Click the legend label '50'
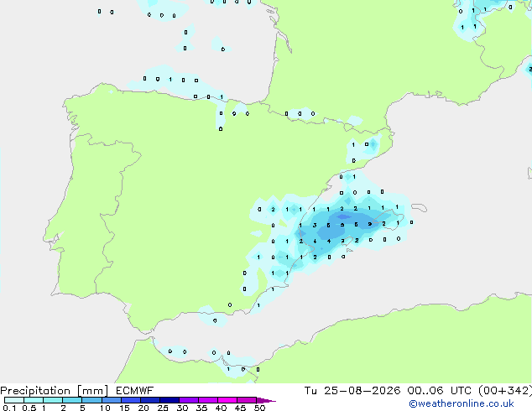Screen dimensions: 532x411 pyautogui.click(x=259, y=408)
